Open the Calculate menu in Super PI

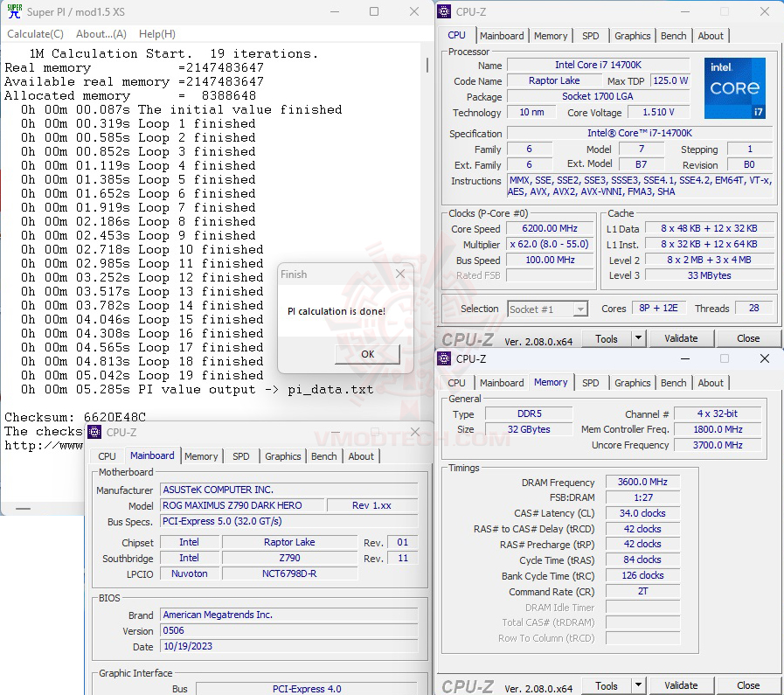[x=35, y=33]
